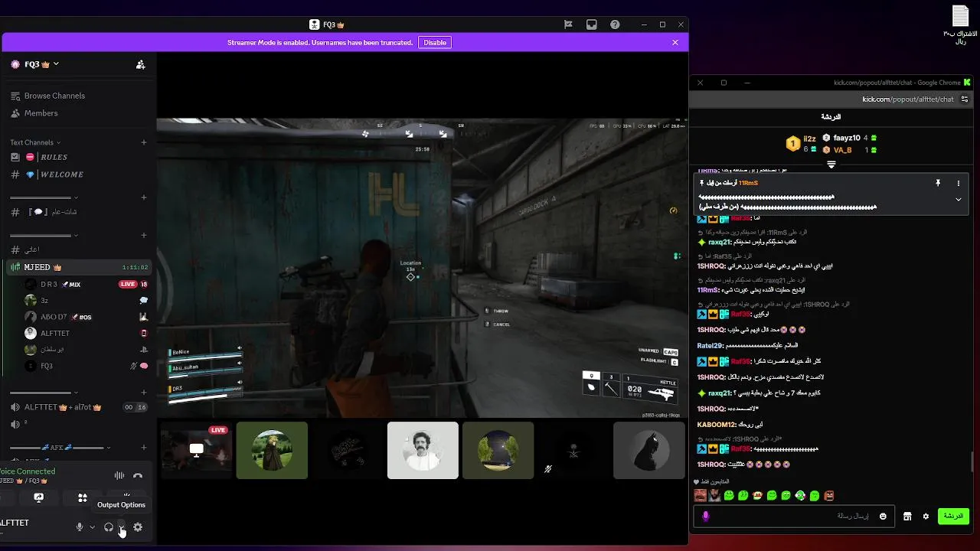Disable Streamer Mode
This screenshot has width=980, height=551.
[x=435, y=43]
